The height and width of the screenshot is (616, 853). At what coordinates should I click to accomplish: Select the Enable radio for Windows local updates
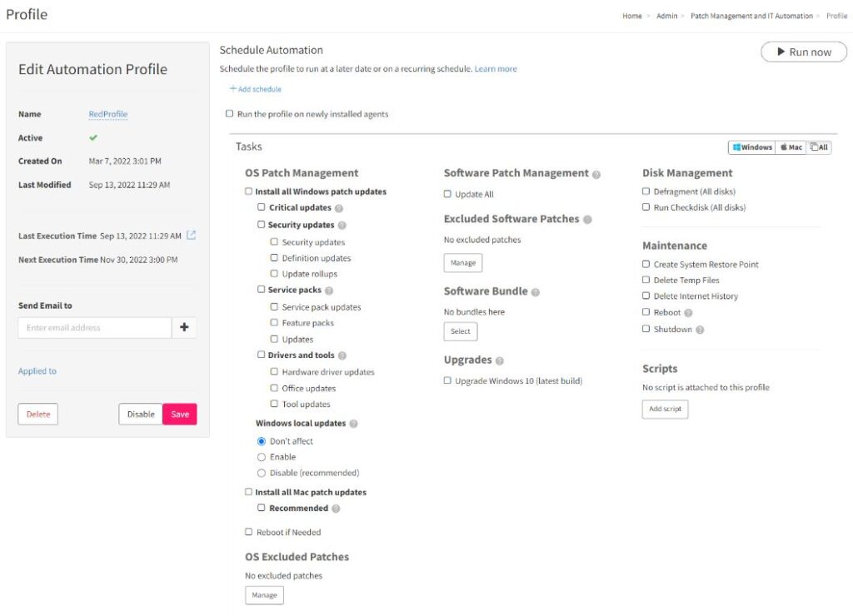pyautogui.click(x=262, y=456)
